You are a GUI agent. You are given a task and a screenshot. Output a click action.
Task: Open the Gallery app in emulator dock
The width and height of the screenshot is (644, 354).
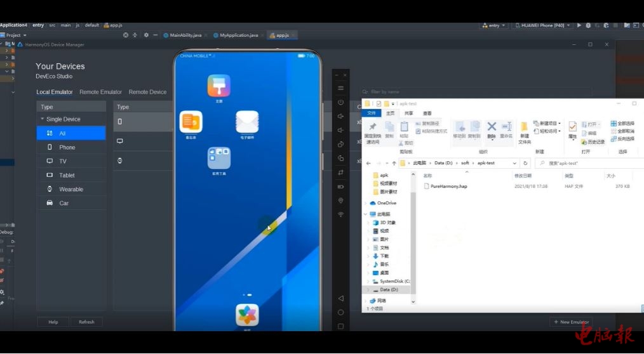[247, 315]
